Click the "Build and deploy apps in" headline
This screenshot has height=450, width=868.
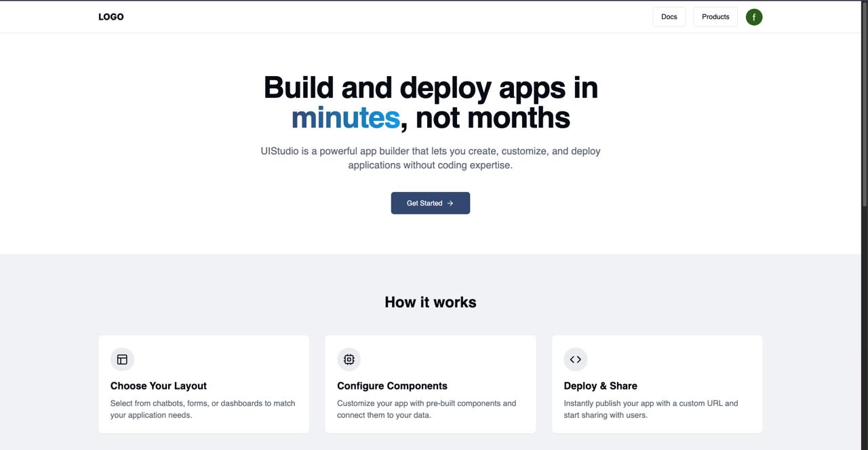430,88
